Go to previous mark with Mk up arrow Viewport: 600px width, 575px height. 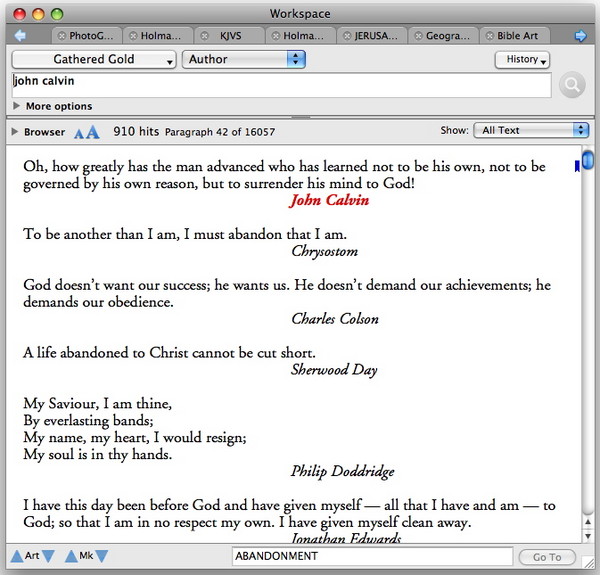coord(71,557)
